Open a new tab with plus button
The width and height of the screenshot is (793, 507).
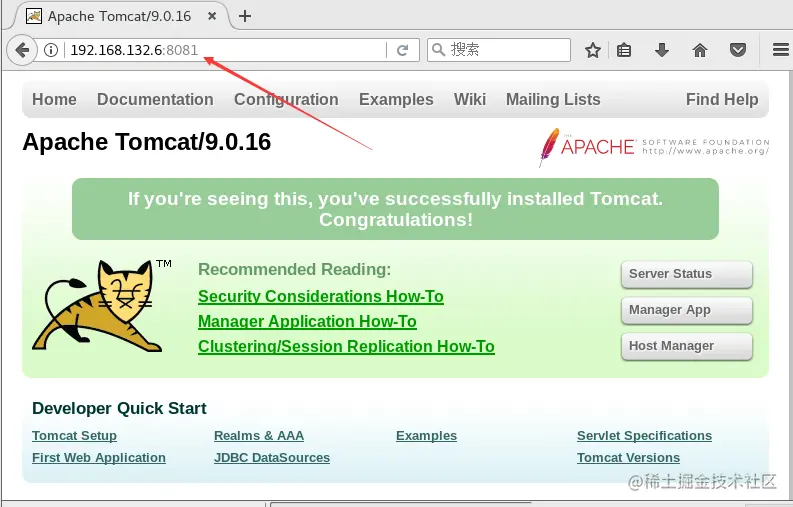245,16
